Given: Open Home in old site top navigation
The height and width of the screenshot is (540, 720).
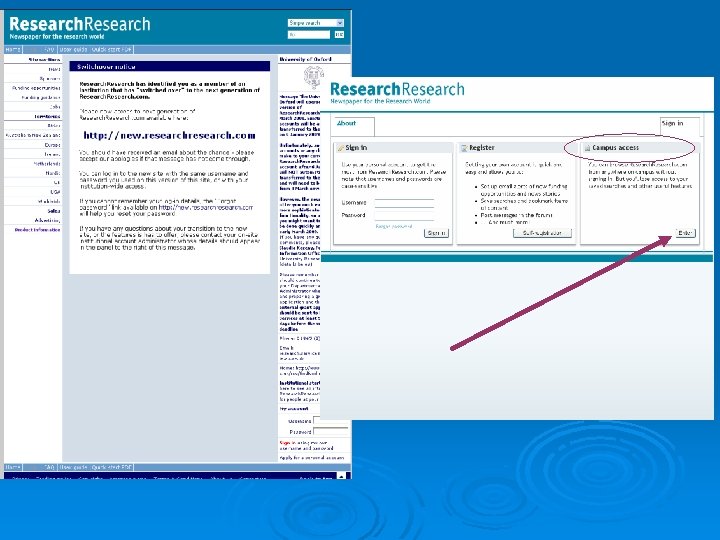Looking at the screenshot, I should 13,49.
